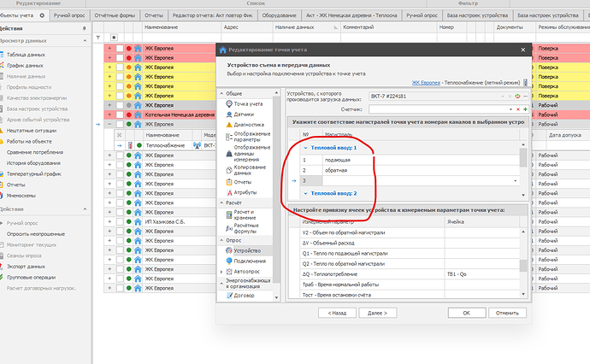Screen dimensions: 590x364
Task: Tick checkbox of ИП Хазикова С.Б. row
Action: [120, 221]
